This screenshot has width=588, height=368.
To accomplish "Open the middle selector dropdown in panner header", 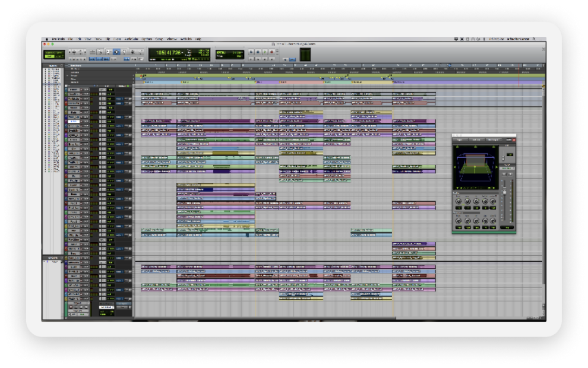I will tap(476, 139).
